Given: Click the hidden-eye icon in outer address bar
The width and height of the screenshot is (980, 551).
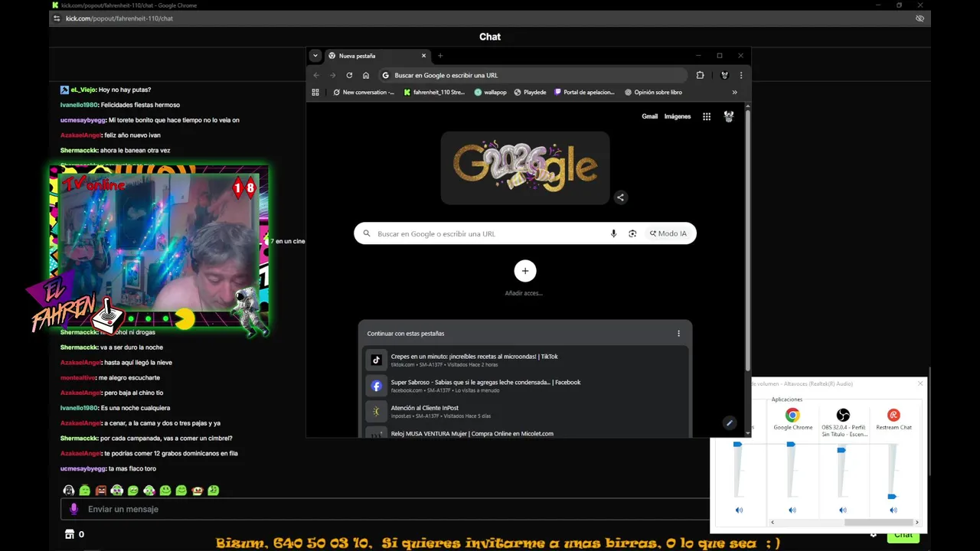Looking at the screenshot, I should click(x=920, y=18).
